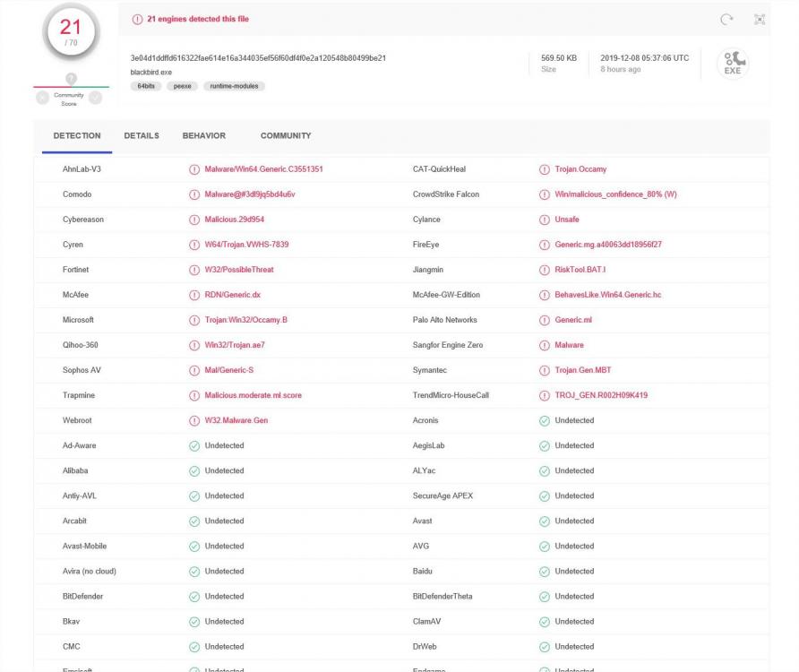This screenshot has height=672, width=799.
Task: Click the alert icon beside 21 engines detected
Action: click(x=137, y=20)
